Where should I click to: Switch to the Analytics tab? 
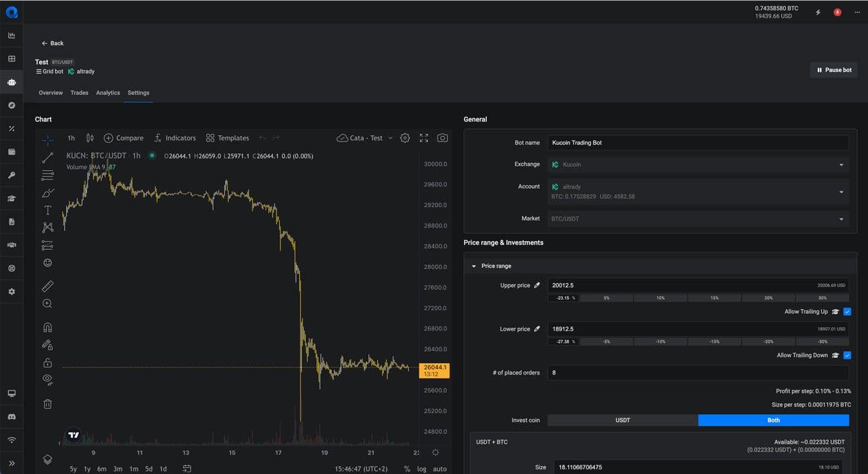pyautogui.click(x=108, y=93)
